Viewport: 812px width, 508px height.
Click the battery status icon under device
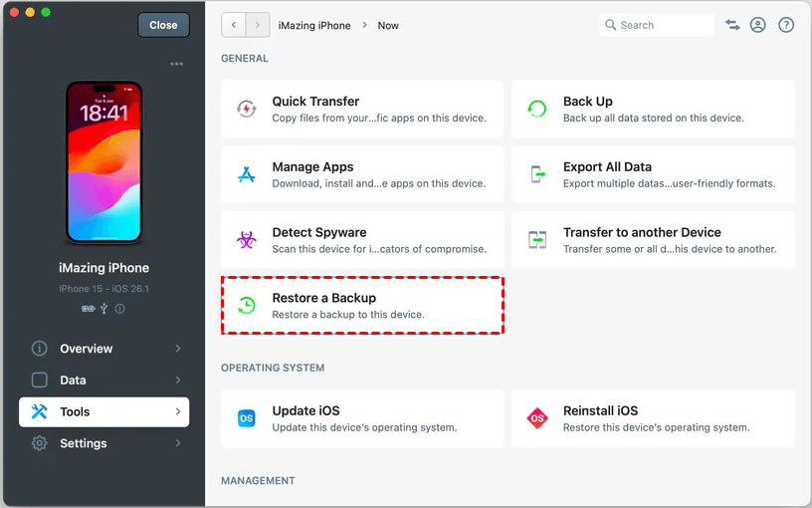tap(88, 309)
